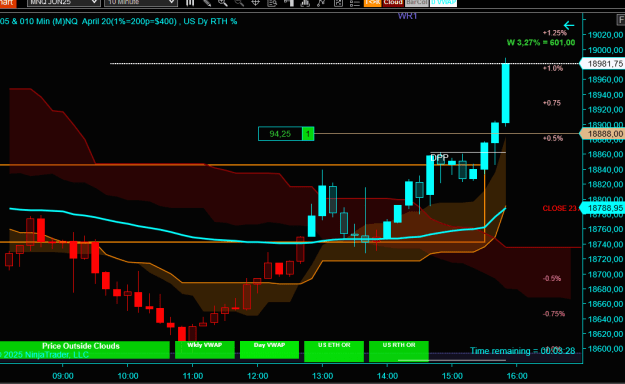Click the zoom in magnifier icon
The width and height of the screenshot is (625, 384).
tap(223, 2)
